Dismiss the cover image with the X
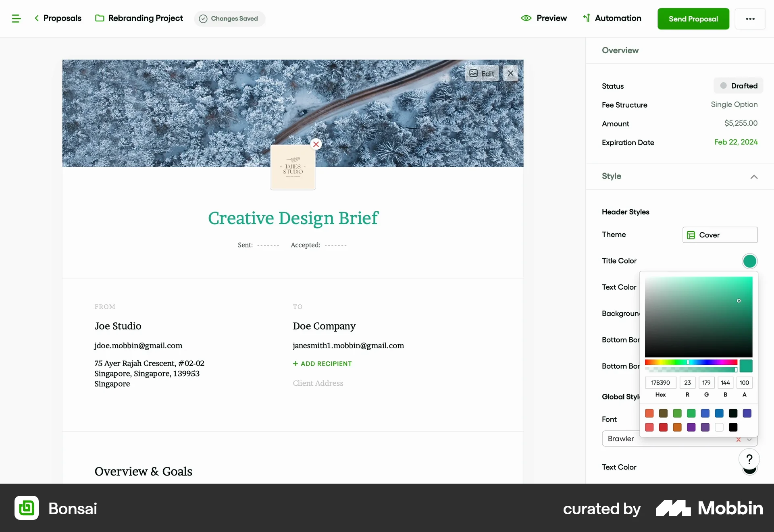The height and width of the screenshot is (532, 774). point(510,73)
